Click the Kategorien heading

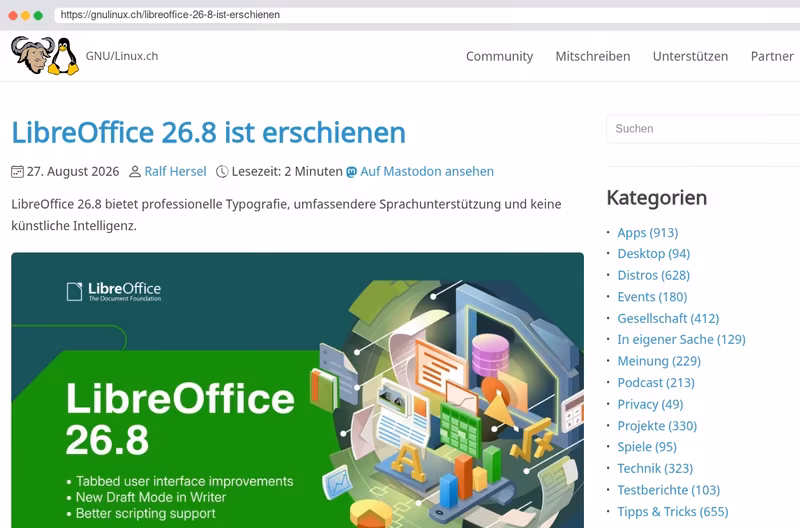pos(657,198)
